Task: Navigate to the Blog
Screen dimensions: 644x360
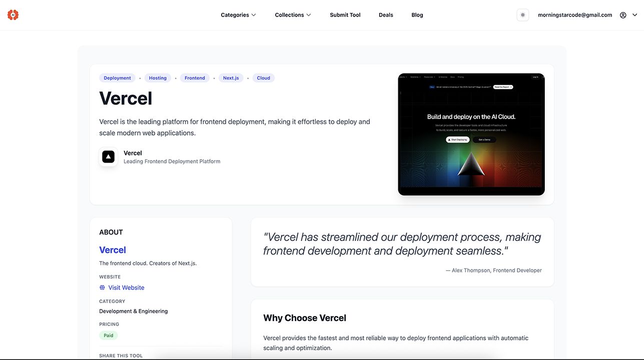Action: (417, 15)
